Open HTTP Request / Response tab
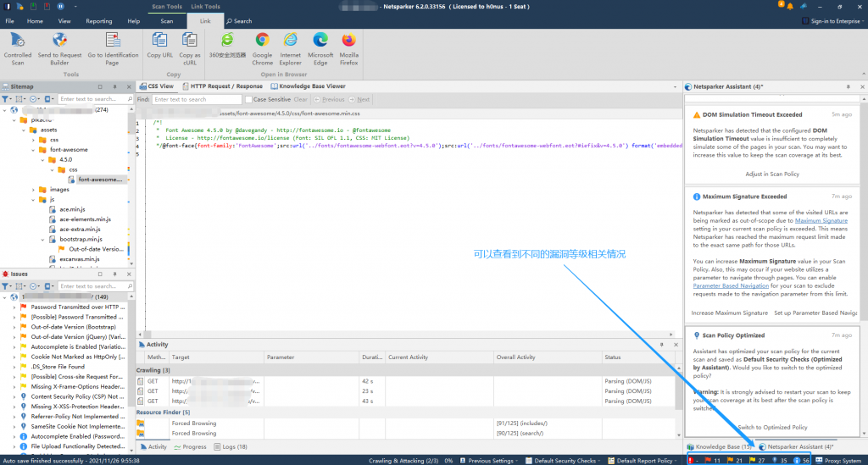Viewport: 868px width, 465px height. (x=222, y=86)
